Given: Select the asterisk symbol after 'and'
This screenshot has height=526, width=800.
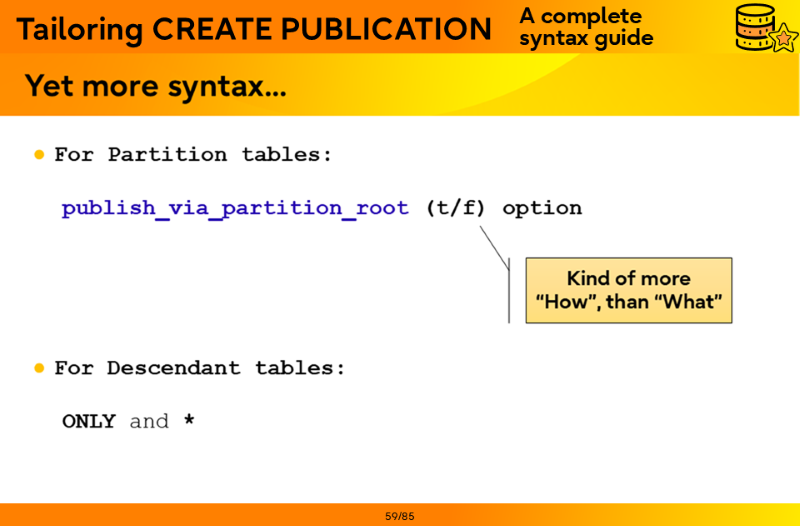Looking at the screenshot, I should (x=189, y=421).
